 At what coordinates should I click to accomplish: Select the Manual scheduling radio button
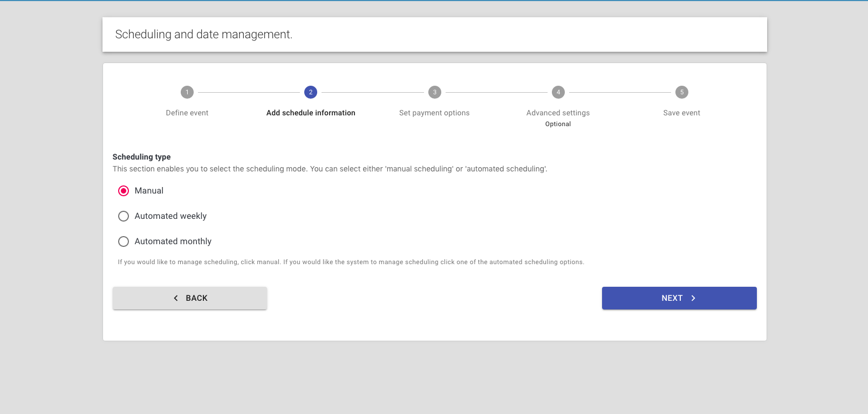pos(124,191)
